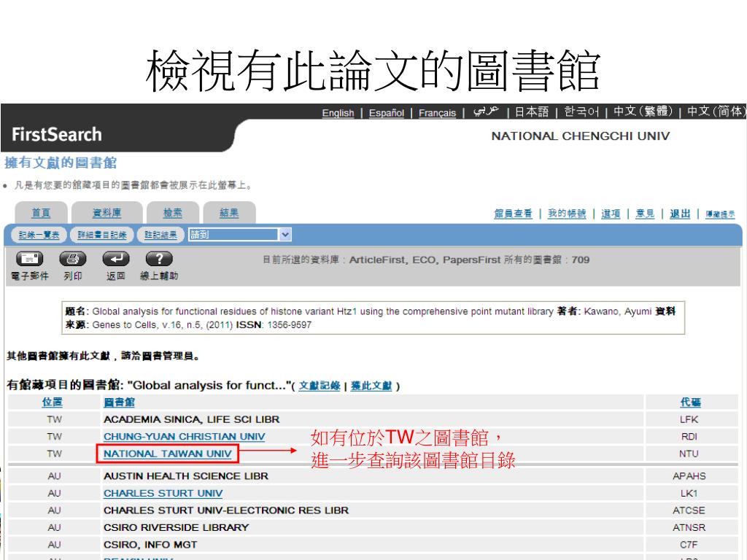Open the 註記結果 sub-tab
The height and width of the screenshot is (560, 747).
click(x=160, y=235)
